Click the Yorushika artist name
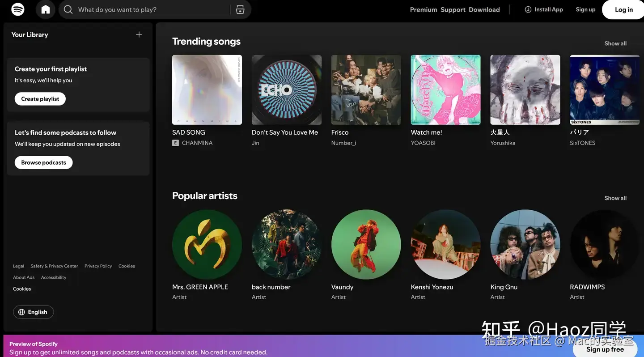This screenshot has height=357, width=644. click(x=503, y=143)
